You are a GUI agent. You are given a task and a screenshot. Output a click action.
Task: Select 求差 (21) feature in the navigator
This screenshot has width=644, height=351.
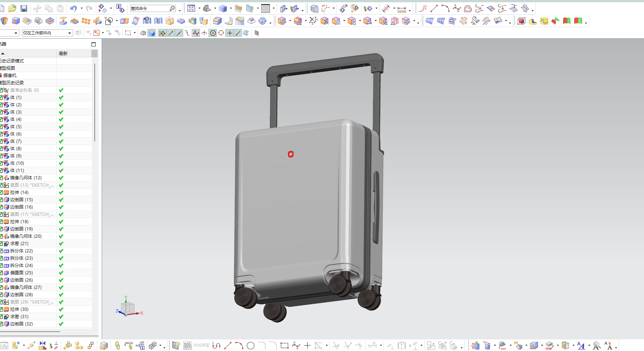point(19,244)
